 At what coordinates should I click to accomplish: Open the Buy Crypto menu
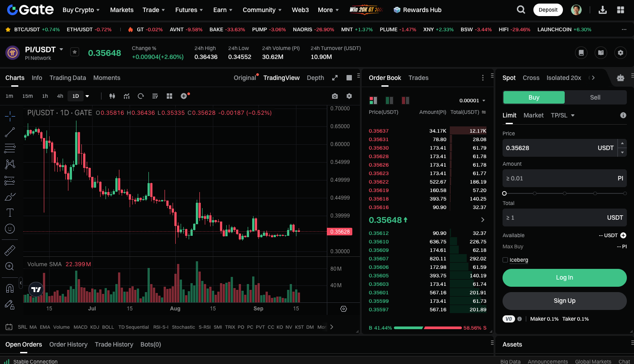coord(81,10)
